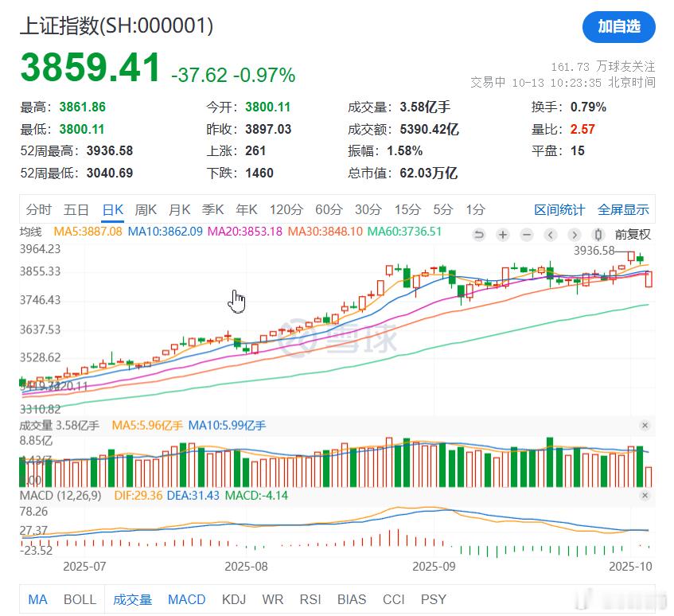Click the 量比 value 2.57
This screenshot has width=674, height=616.
click(582, 130)
